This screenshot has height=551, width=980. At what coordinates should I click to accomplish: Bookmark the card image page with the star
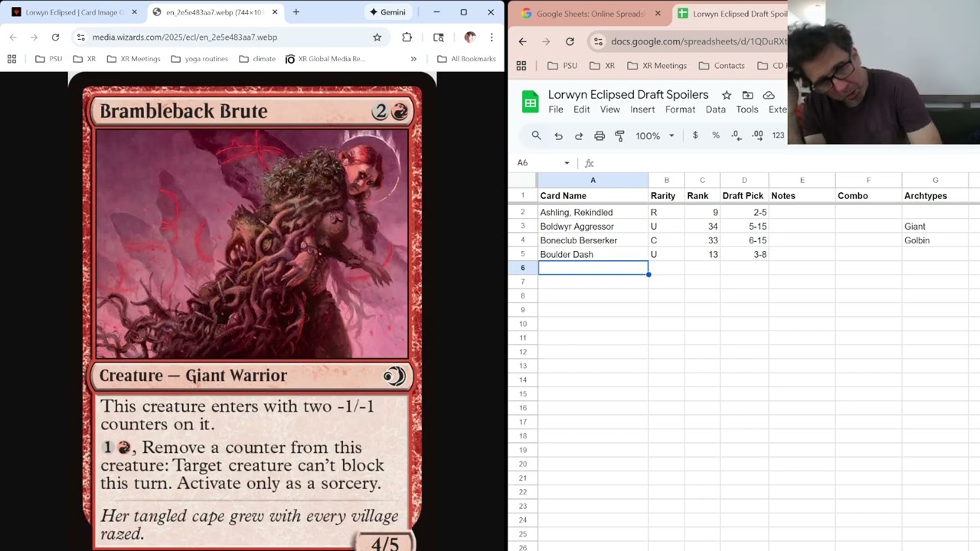[x=377, y=37]
